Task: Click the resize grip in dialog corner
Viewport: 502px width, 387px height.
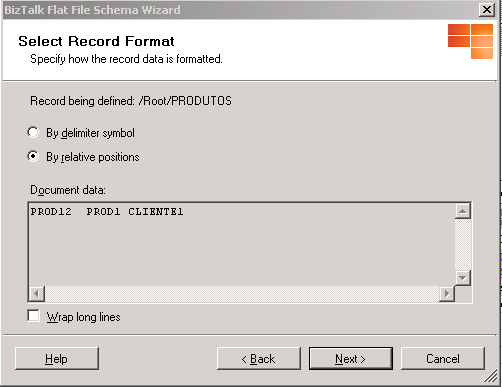Action: click(491, 377)
